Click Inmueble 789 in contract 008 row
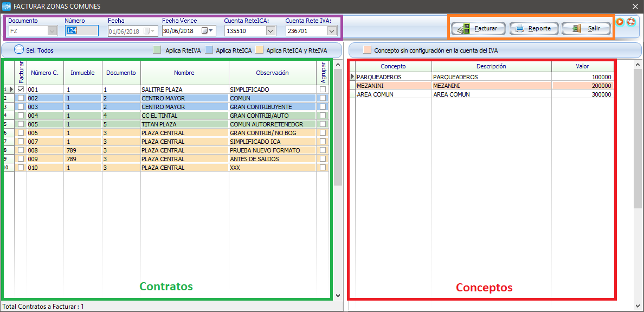 [83, 150]
